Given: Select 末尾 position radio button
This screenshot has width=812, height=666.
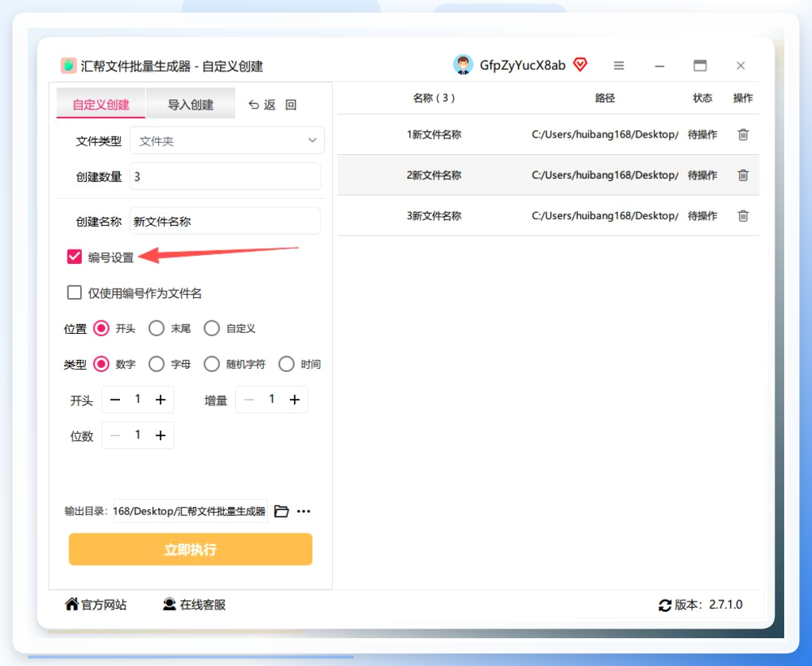Looking at the screenshot, I should coord(157,328).
